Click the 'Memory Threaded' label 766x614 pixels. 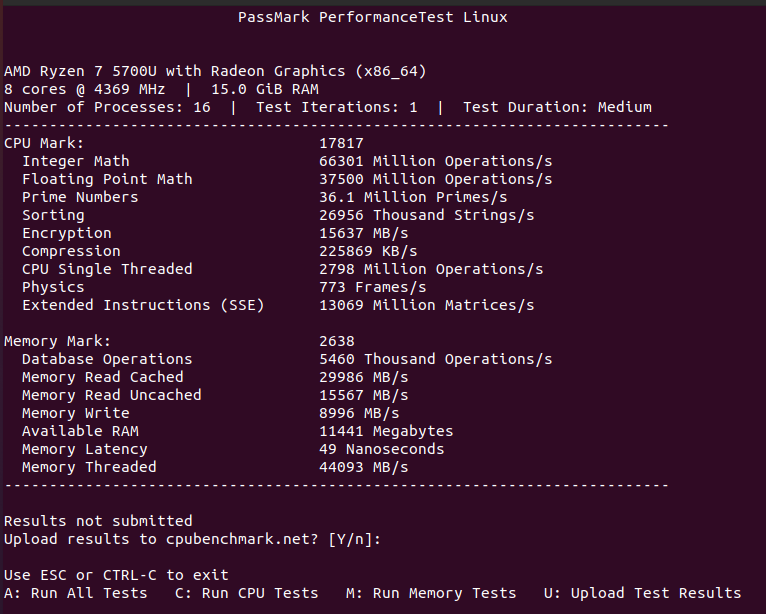point(89,467)
